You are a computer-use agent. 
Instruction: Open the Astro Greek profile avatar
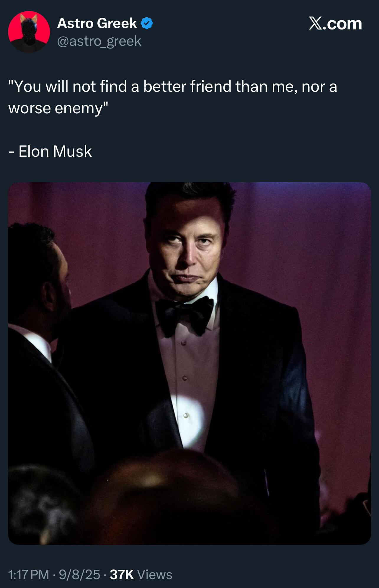29,32
